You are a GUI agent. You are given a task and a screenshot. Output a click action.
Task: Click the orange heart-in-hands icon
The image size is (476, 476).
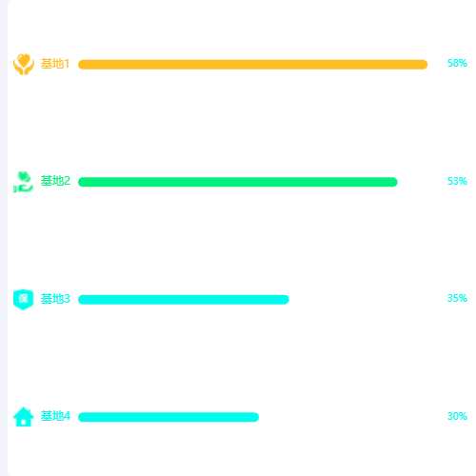24,65
